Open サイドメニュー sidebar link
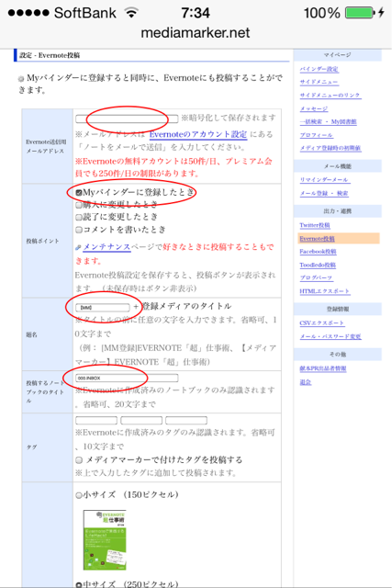The height and width of the screenshot is (588, 392). pos(319,82)
